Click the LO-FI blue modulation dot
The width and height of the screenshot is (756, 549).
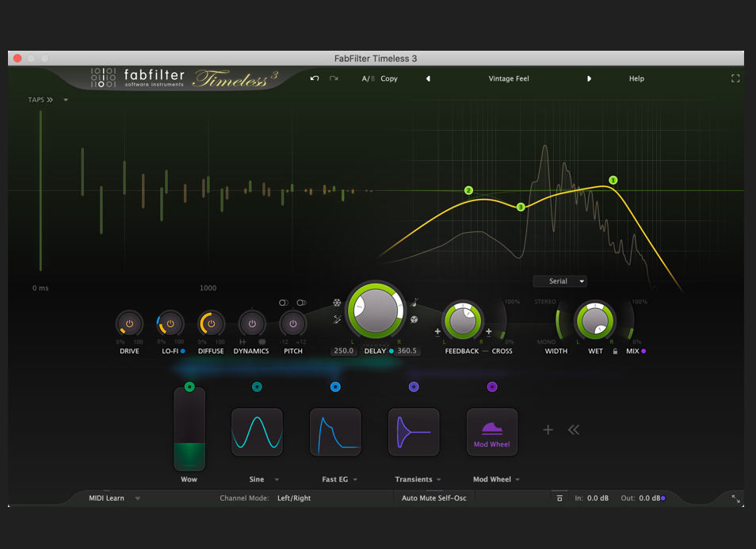183,351
